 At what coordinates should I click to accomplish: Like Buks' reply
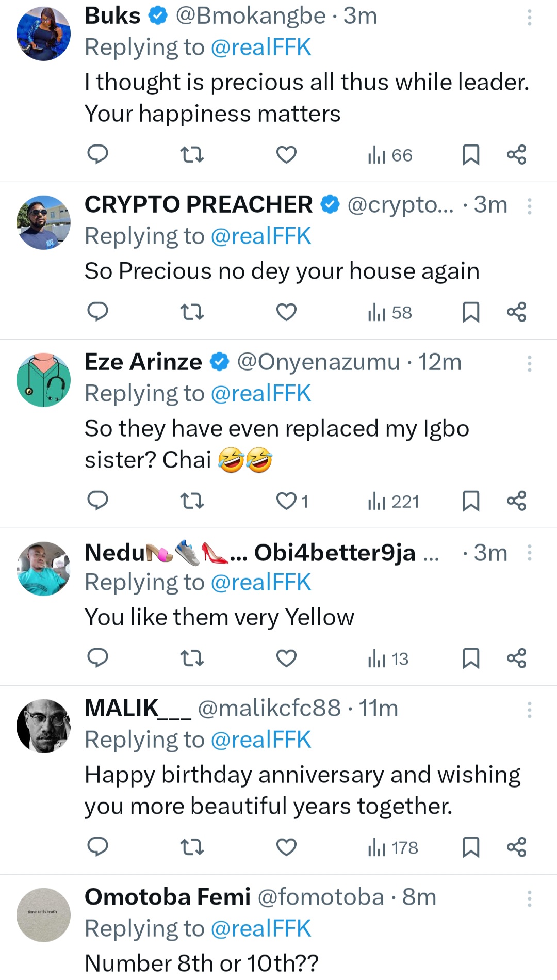286,154
